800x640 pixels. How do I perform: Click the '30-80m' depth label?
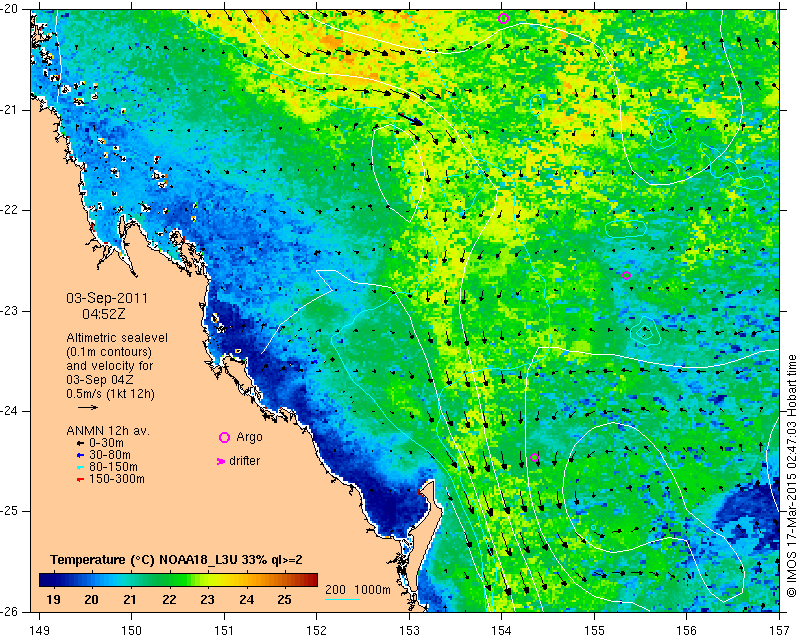click(x=110, y=455)
